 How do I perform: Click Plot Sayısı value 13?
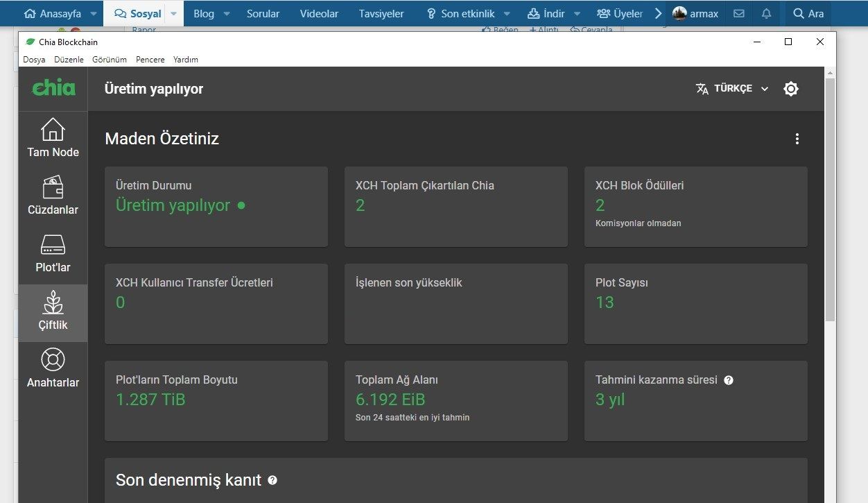tap(605, 302)
